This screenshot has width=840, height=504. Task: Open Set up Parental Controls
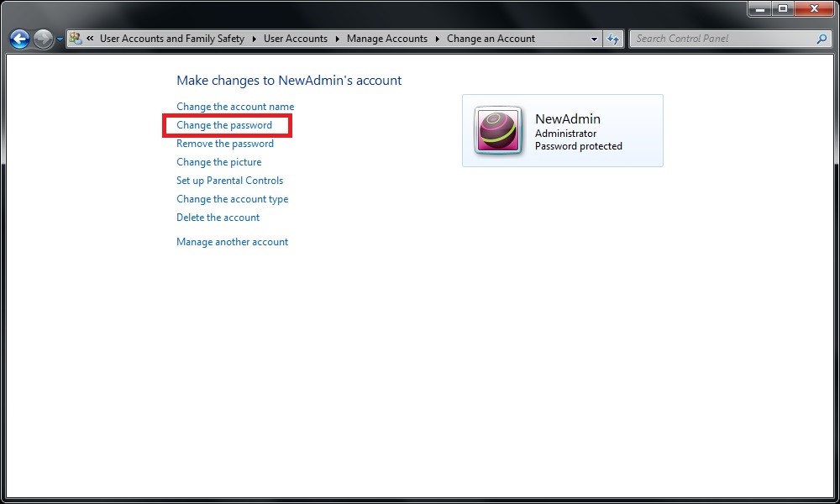point(229,181)
